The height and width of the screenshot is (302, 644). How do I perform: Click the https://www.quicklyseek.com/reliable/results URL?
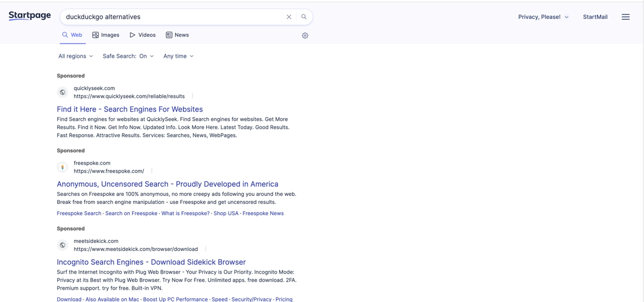click(x=129, y=97)
